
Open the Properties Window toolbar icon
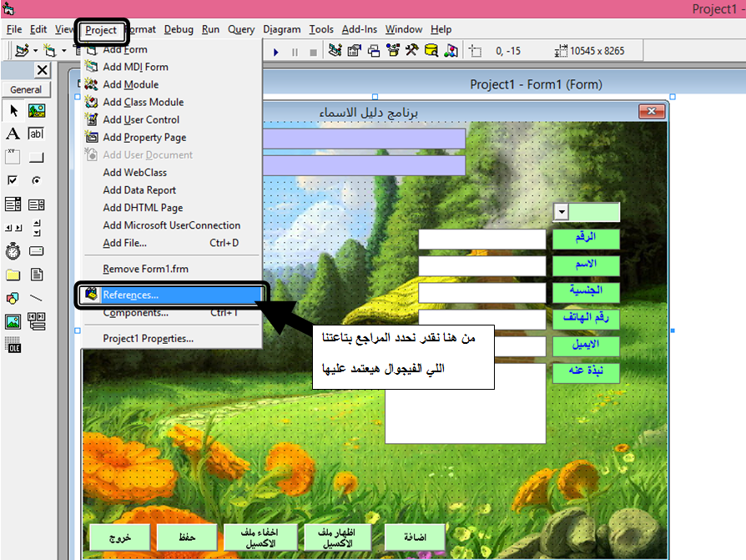pos(355,50)
